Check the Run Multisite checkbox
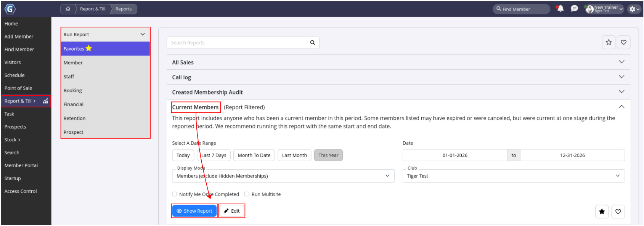This screenshot has width=644, height=226. [247, 194]
